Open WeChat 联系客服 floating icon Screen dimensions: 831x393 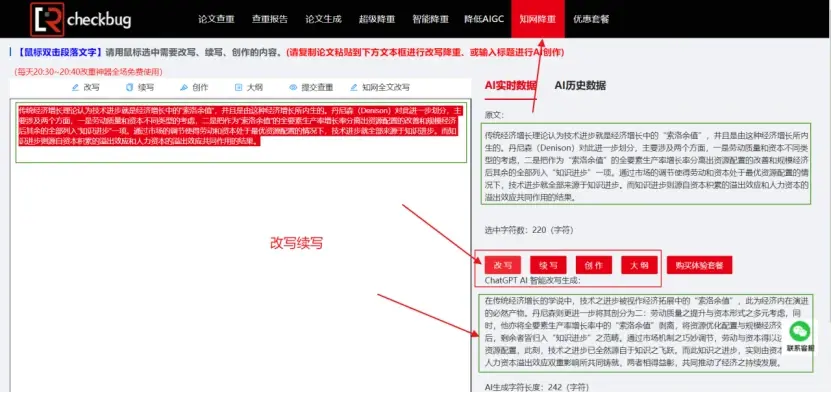click(x=800, y=332)
